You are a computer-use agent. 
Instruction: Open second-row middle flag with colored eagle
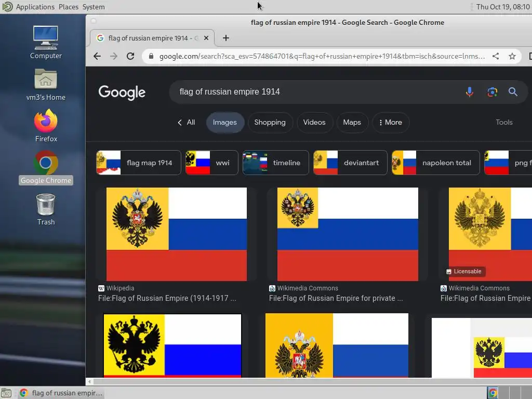click(337, 345)
